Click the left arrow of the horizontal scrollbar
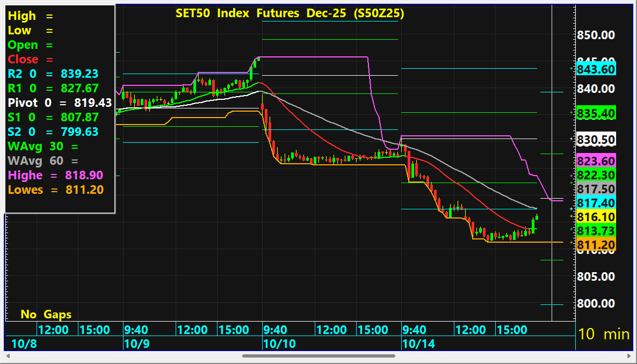Viewport: 637px width, 364px height. (x=8, y=355)
